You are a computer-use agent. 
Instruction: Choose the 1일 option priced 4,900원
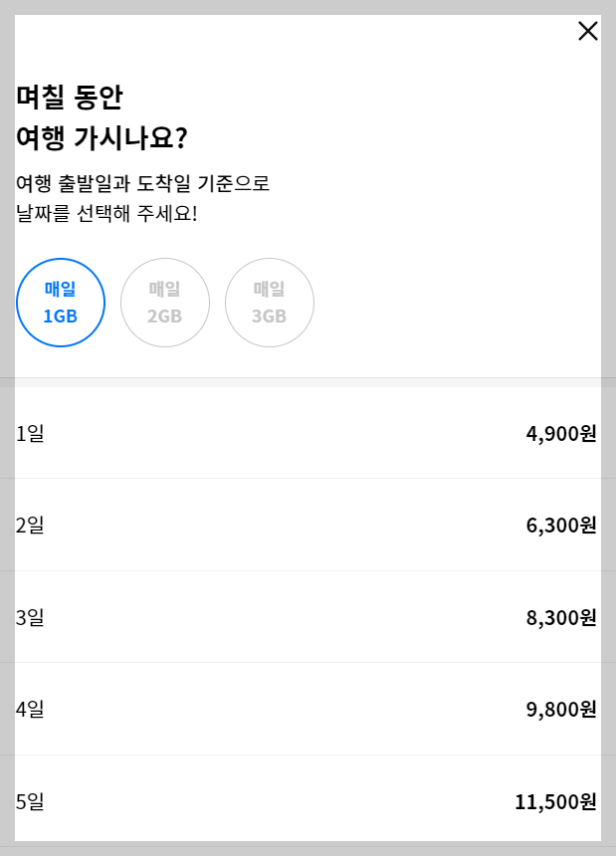(x=308, y=433)
